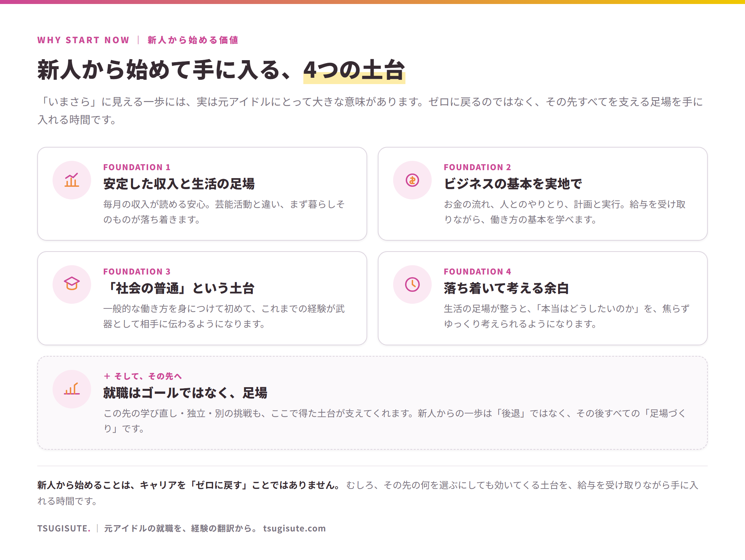Click the FOUNDATION 1 label
The width and height of the screenshot is (745, 560).
[x=137, y=167]
